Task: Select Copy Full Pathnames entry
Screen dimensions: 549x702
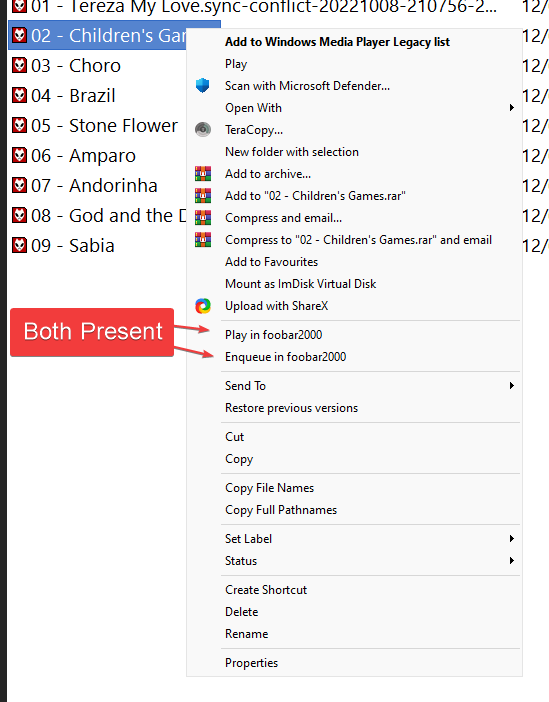Action: [281, 510]
